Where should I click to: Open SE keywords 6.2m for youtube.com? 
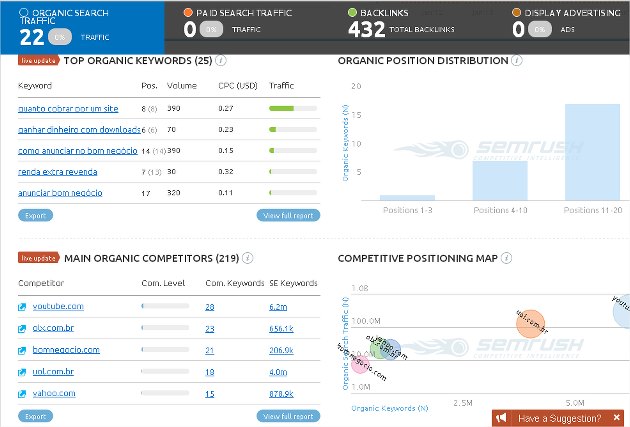278,307
